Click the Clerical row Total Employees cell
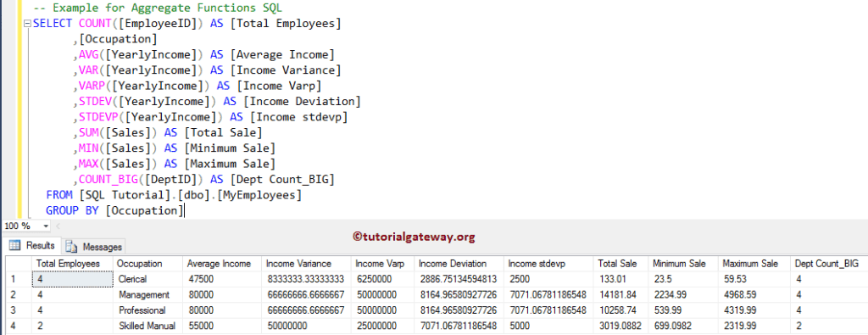This screenshot has height=335, width=868. tap(72, 279)
